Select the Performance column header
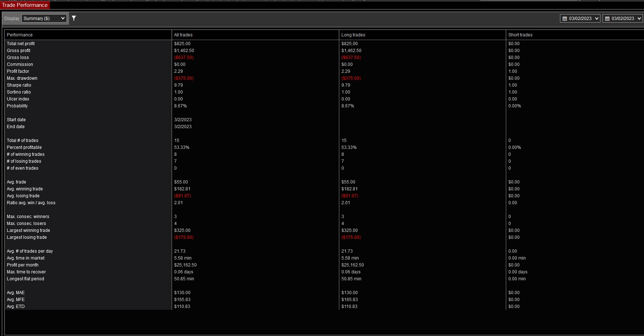Screen dimensions: 644x336 point(88,35)
